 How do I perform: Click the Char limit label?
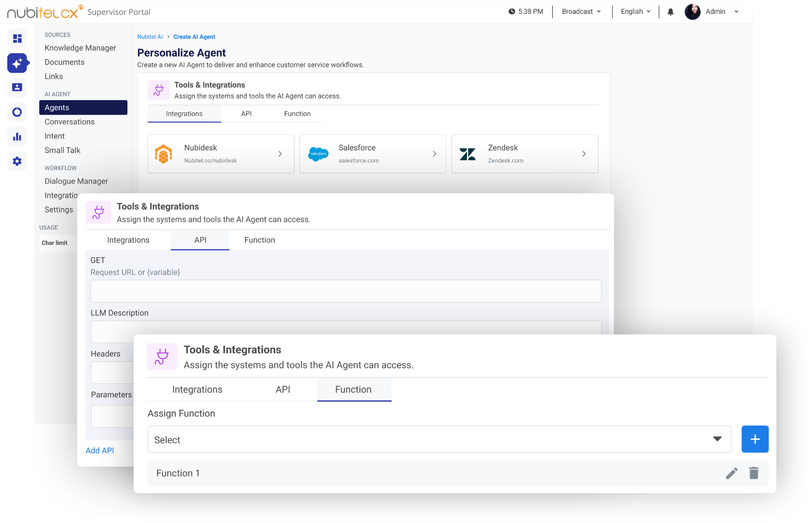(55, 243)
